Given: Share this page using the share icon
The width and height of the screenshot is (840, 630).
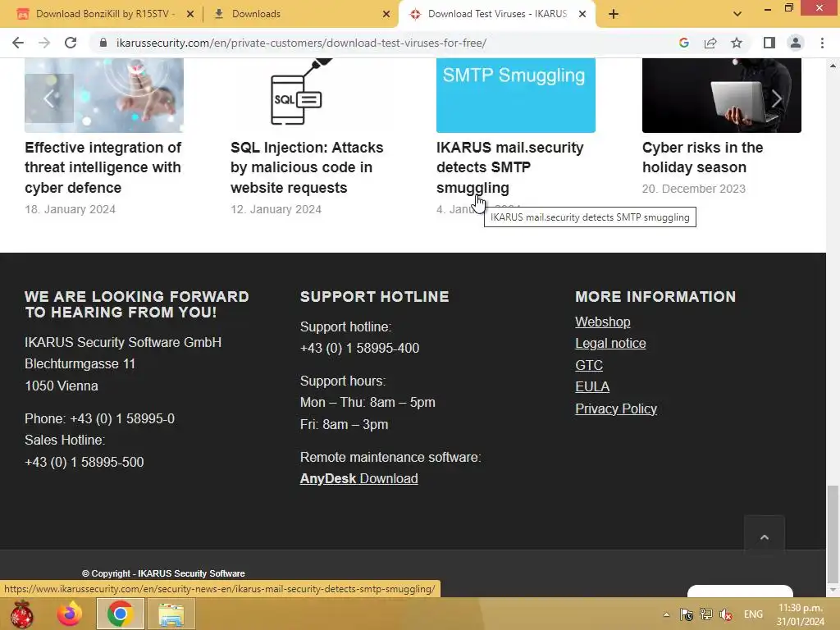Looking at the screenshot, I should click(710, 43).
